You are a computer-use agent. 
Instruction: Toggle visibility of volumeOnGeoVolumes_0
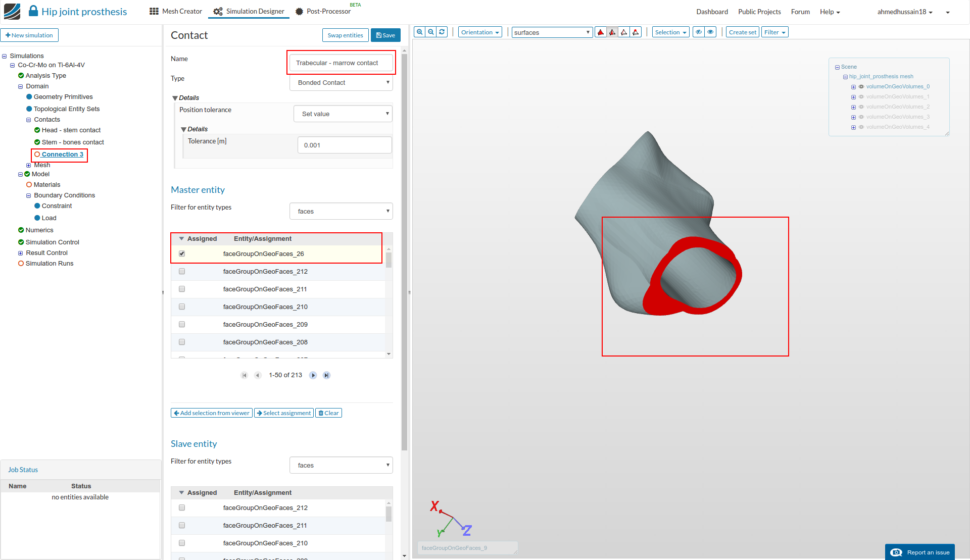pos(861,87)
